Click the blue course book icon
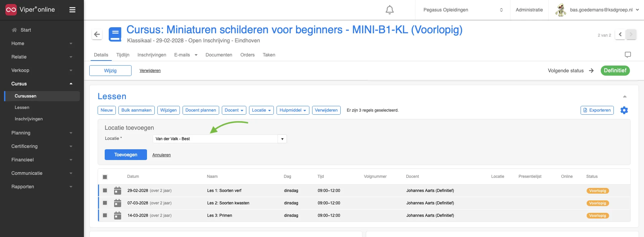The image size is (644, 237). click(x=115, y=34)
